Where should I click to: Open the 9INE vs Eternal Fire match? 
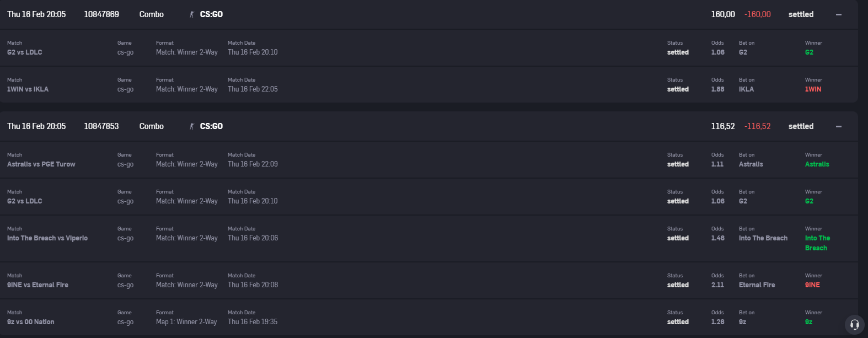[37, 285]
